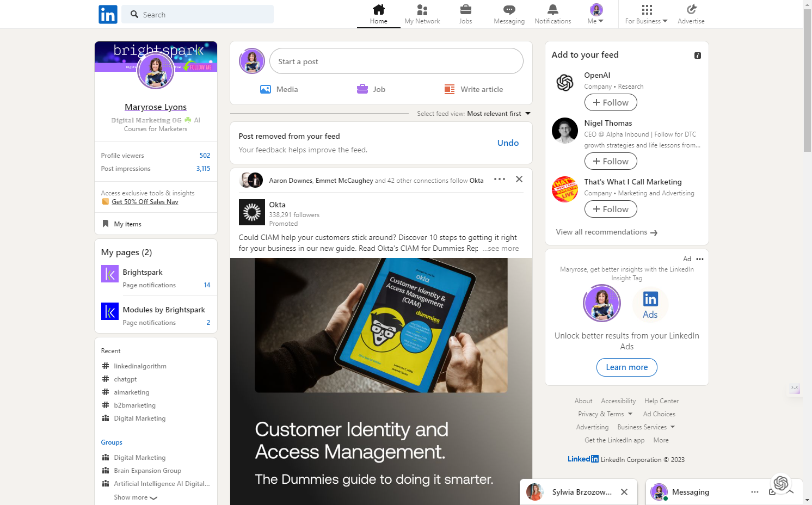Open Modules by Brightspark page
Screen dimensions: 812x505
(x=164, y=310)
